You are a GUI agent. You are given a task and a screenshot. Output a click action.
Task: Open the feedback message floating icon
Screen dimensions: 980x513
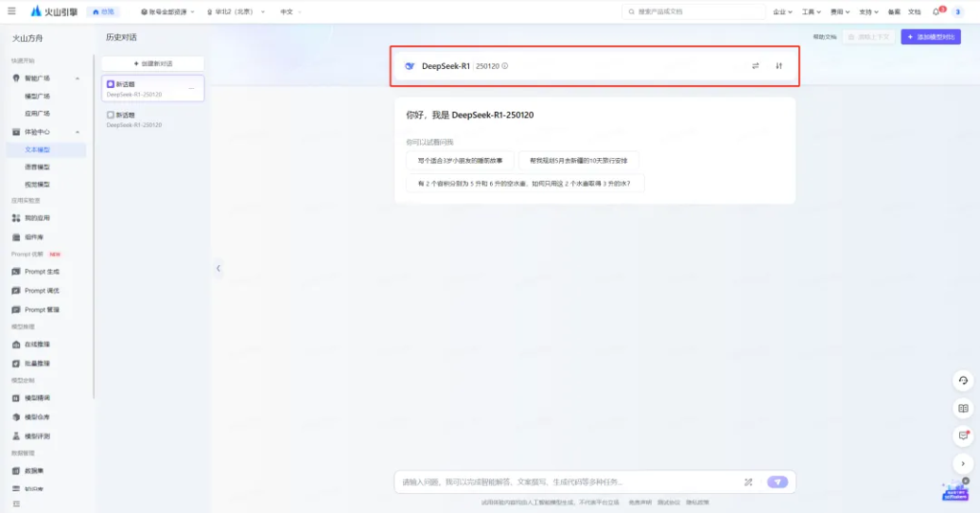[x=963, y=435]
